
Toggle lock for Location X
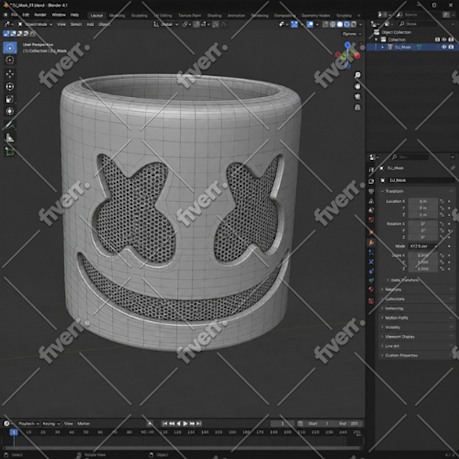point(442,201)
